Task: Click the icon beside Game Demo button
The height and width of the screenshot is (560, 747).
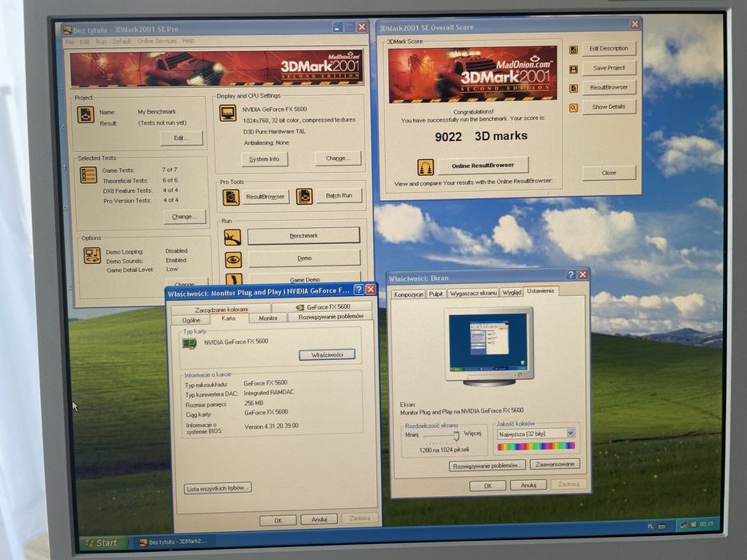Action: pyautogui.click(x=234, y=279)
